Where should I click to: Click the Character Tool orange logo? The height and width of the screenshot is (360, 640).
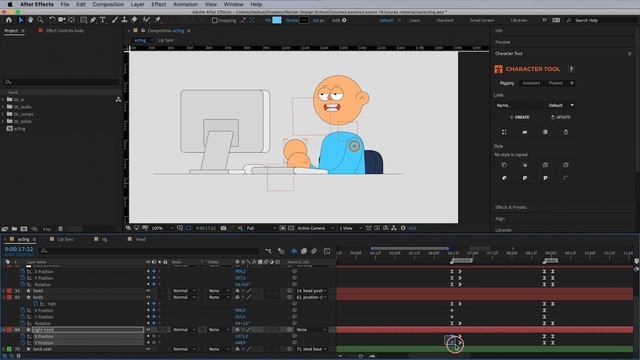click(x=498, y=69)
